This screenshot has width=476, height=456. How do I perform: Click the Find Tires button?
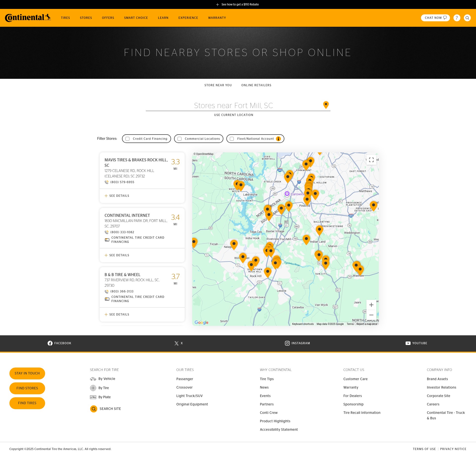pos(27,403)
